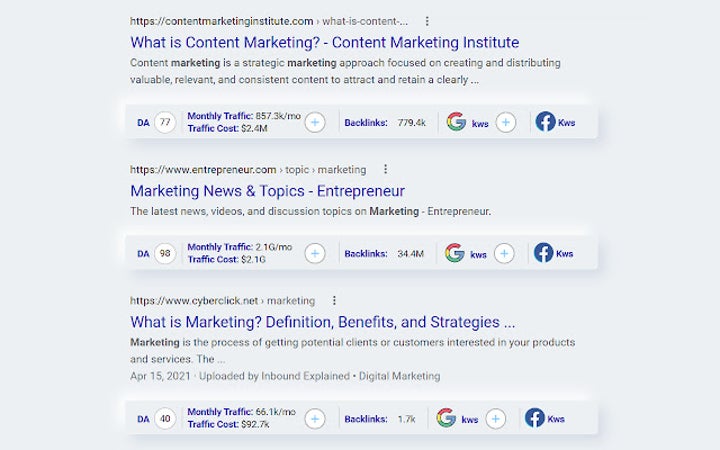The image size is (720, 450).
Task: Expand traffic details plus for Entrepreneur result
Action: pyautogui.click(x=314, y=253)
